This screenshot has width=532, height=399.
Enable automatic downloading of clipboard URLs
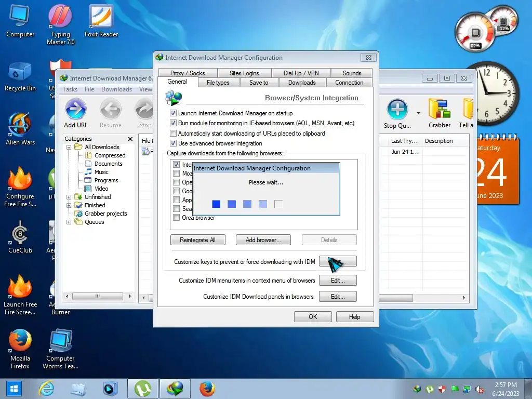click(x=173, y=134)
